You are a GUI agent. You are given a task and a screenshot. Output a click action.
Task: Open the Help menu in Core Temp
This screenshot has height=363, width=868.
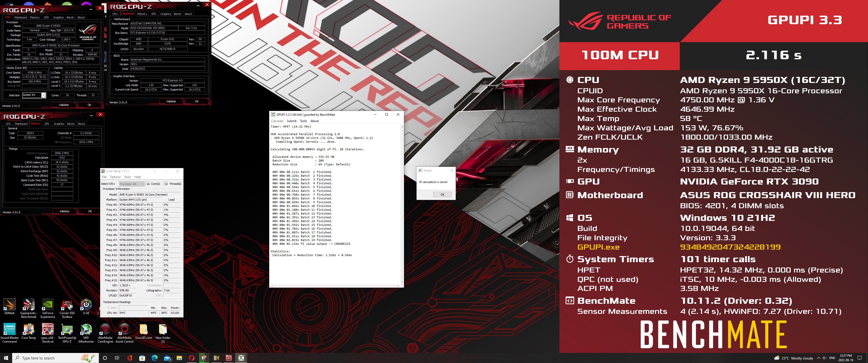(x=138, y=177)
